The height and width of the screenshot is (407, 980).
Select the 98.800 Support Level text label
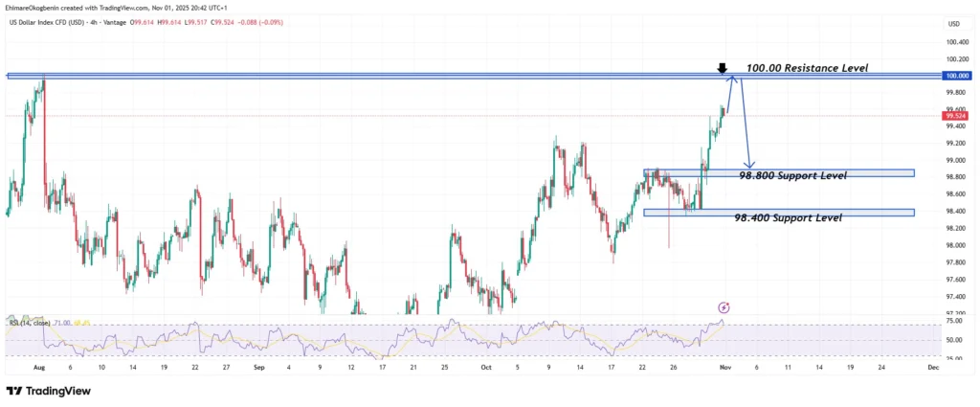793,175
